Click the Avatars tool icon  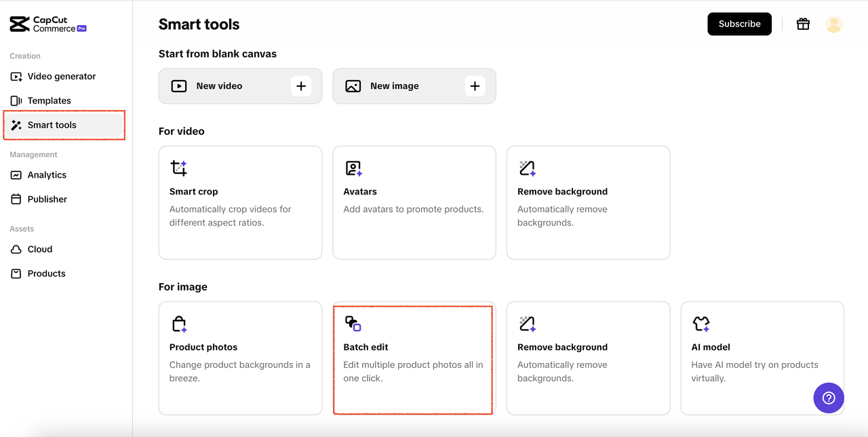[353, 168]
